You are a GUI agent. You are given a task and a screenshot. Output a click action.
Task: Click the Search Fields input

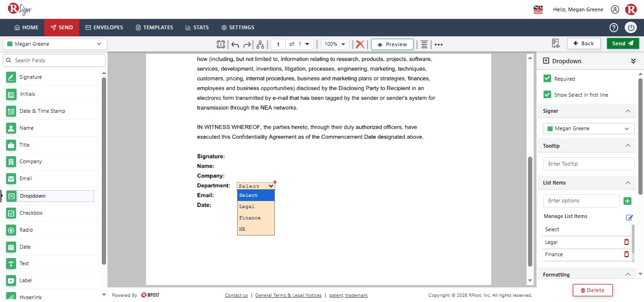pyautogui.click(x=54, y=60)
